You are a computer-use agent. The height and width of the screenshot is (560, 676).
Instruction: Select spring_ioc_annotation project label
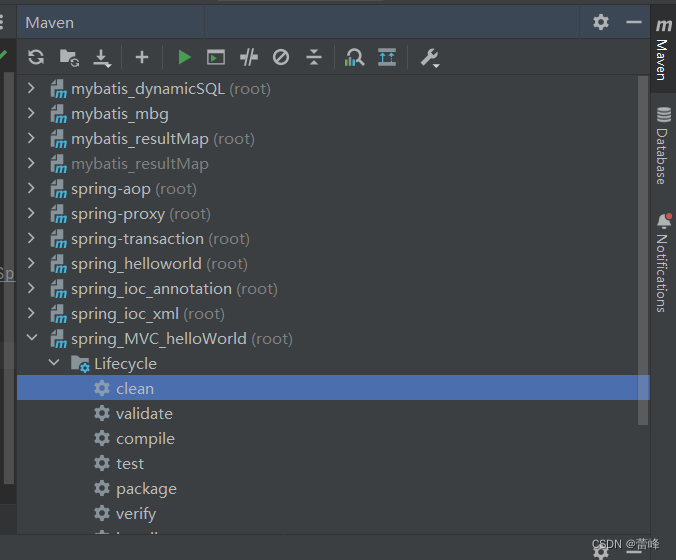[x=151, y=289]
